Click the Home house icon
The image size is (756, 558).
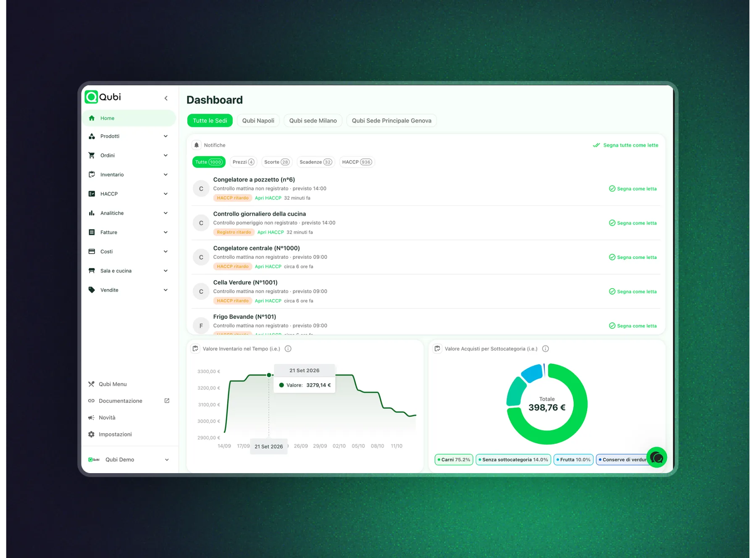pos(92,118)
